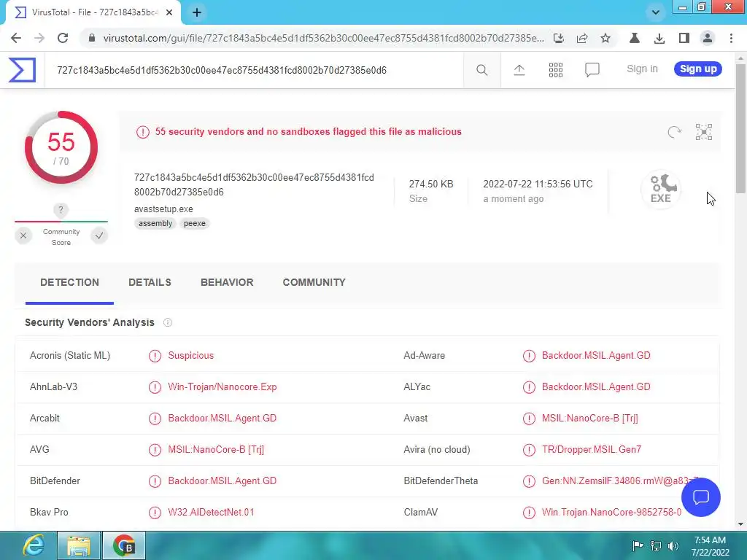This screenshot has height=560, width=747.
Task: Click the EXE file type icon
Action: click(x=661, y=189)
